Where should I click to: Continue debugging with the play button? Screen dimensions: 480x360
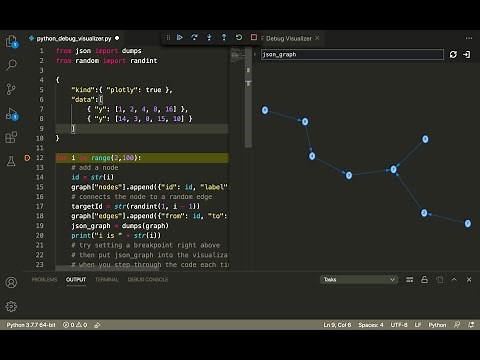tap(180, 37)
